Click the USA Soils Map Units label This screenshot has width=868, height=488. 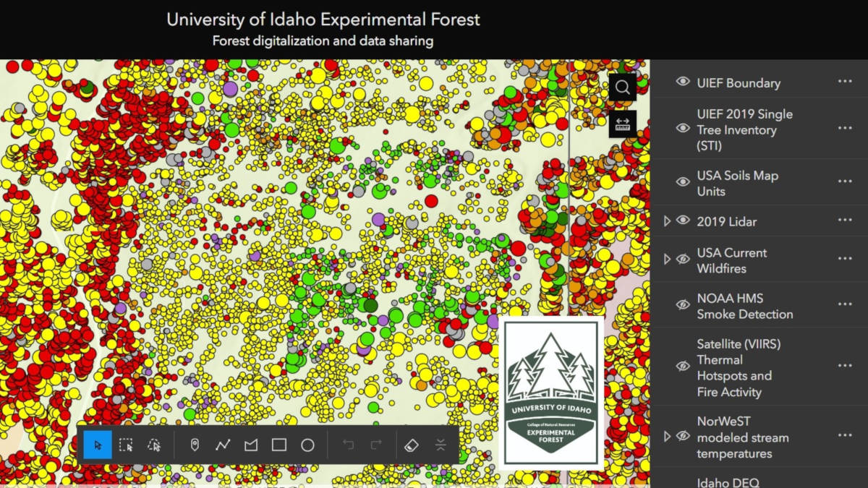[x=737, y=184]
